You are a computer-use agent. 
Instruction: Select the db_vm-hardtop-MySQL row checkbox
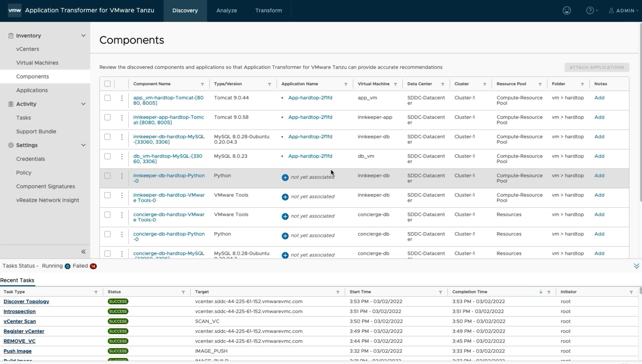(x=107, y=156)
